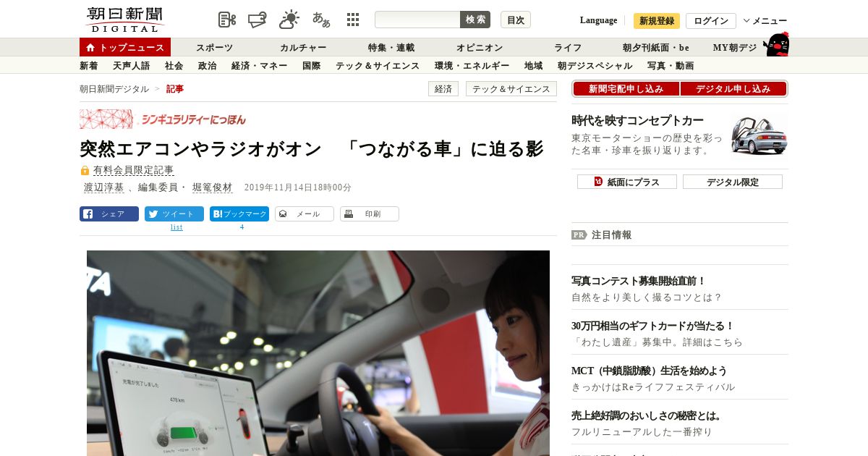Click the tweet list link

[176, 227]
